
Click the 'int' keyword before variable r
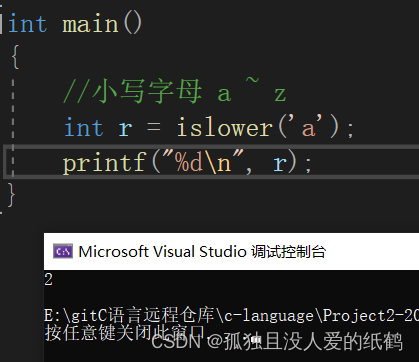pos(84,128)
